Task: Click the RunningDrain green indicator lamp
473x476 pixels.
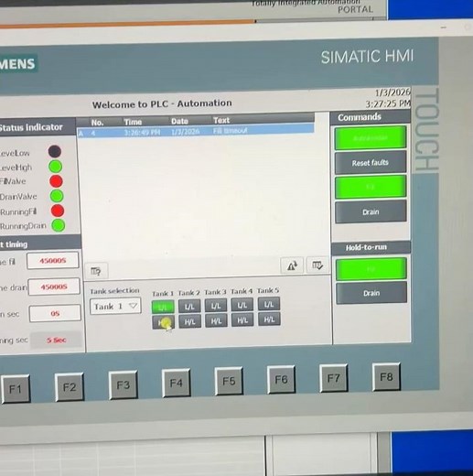Action: tap(59, 225)
